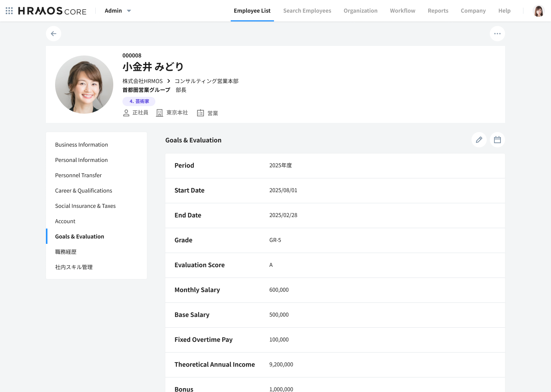Select Business Information in the sidebar

(x=82, y=145)
